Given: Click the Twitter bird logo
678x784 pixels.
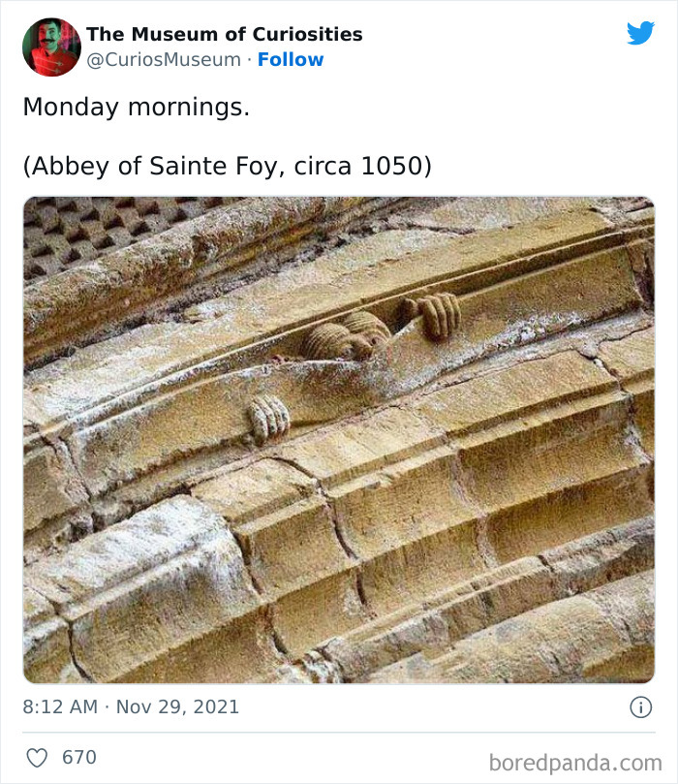Looking at the screenshot, I should click(x=640, y=34).
